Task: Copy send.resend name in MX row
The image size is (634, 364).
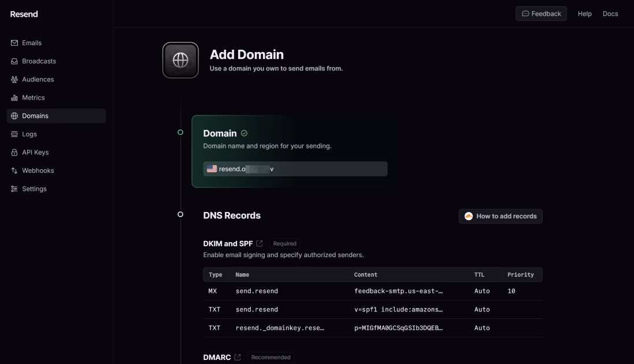Action: point(257,291)
